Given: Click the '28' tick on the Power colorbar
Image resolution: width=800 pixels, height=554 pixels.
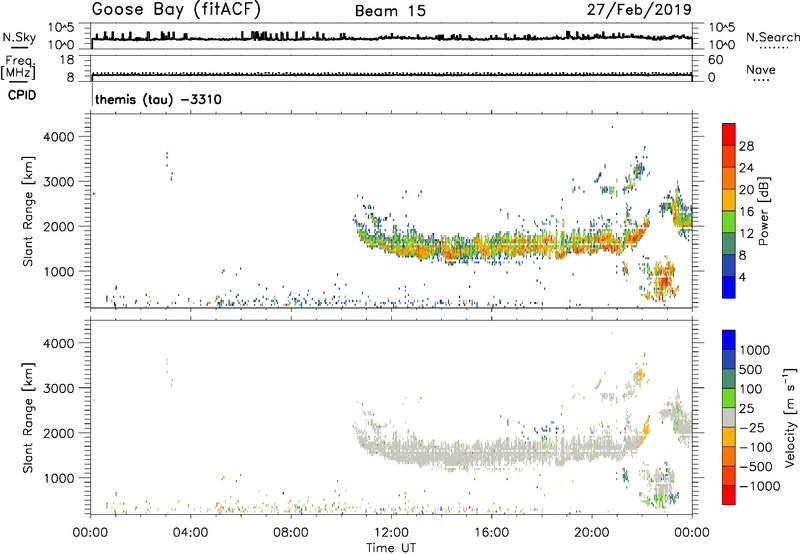Looking at the screenshot, I should pos(746,146).
